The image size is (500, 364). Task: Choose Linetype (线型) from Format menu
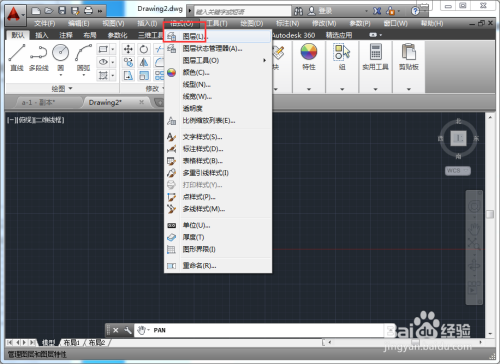pos(218,84)
